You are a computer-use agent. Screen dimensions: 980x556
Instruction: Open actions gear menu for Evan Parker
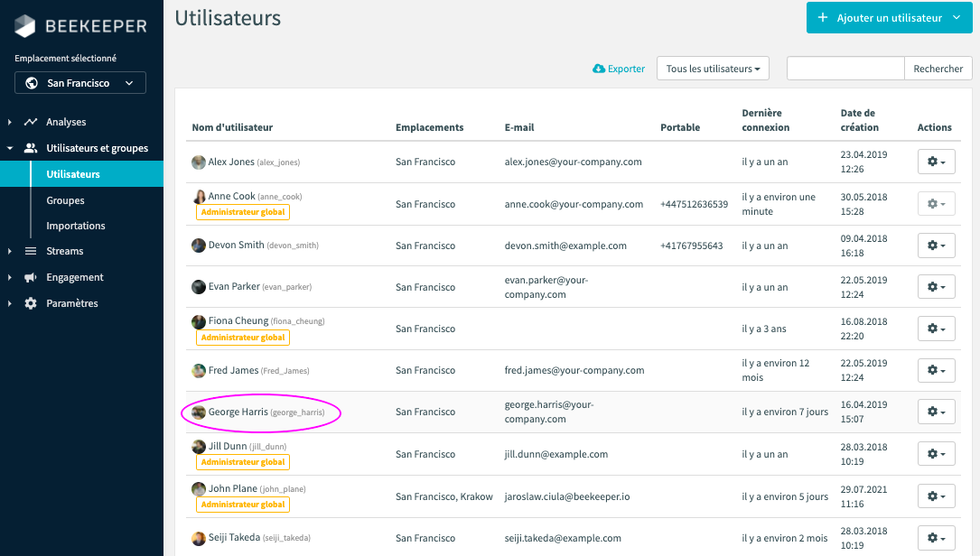[937, 287]
